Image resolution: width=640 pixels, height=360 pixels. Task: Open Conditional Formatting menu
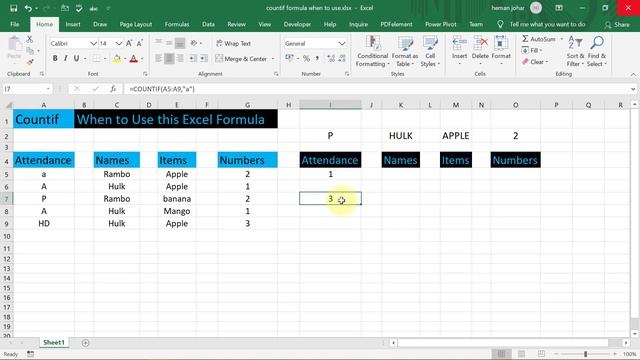pyautogui.click(x=372, y=51)
